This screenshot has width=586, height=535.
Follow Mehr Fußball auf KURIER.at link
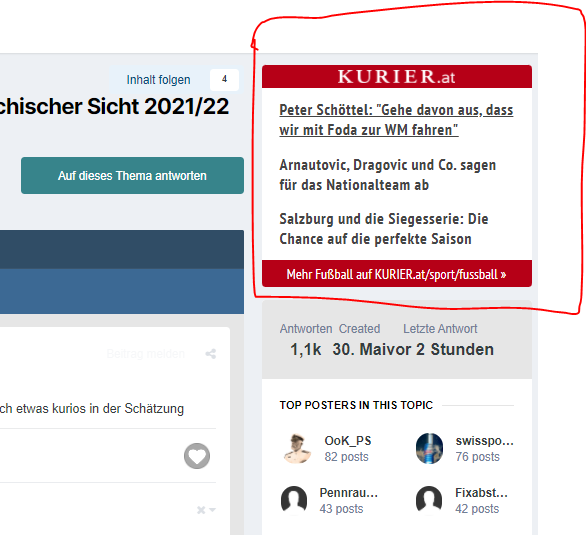[397, 274]
